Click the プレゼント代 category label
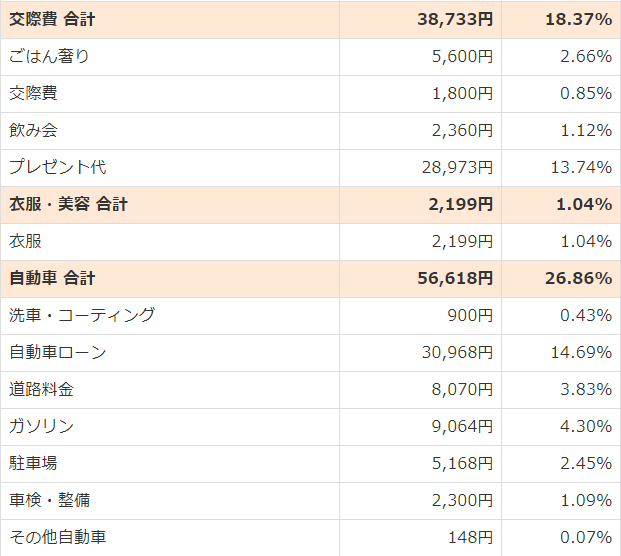Viewport: 621px width, 556px height. (58, 167)
